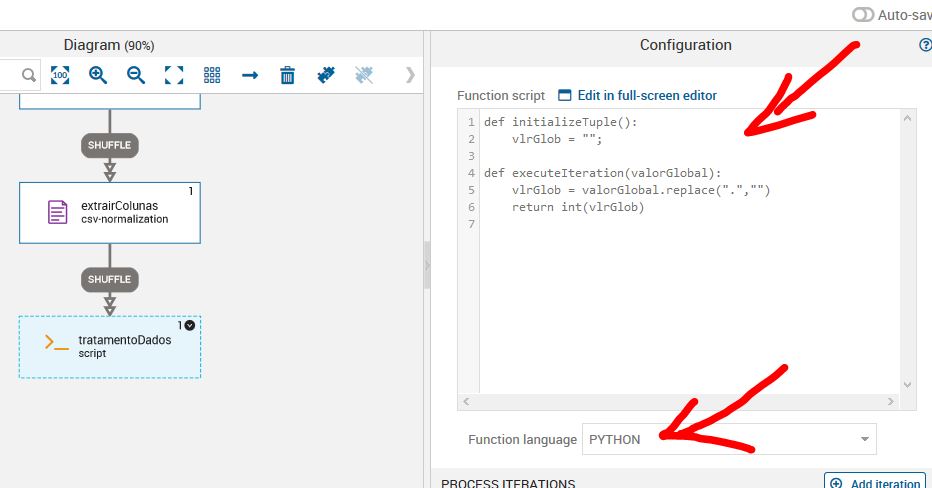Screen dimensions: 932x488
Task: Zoom in on the diagram
Action: (97, 75)
